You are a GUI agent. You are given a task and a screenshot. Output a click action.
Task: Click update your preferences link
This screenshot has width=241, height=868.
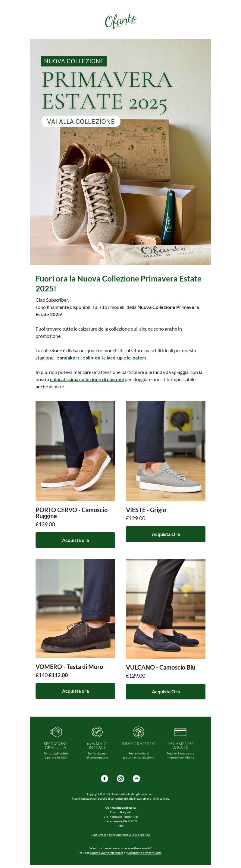coord(107,853)
